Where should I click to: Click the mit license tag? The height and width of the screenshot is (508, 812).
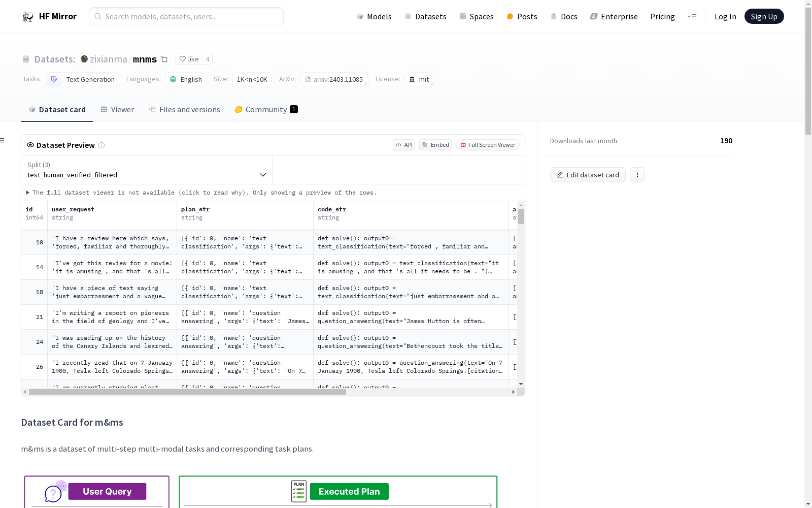pos(419,79)
